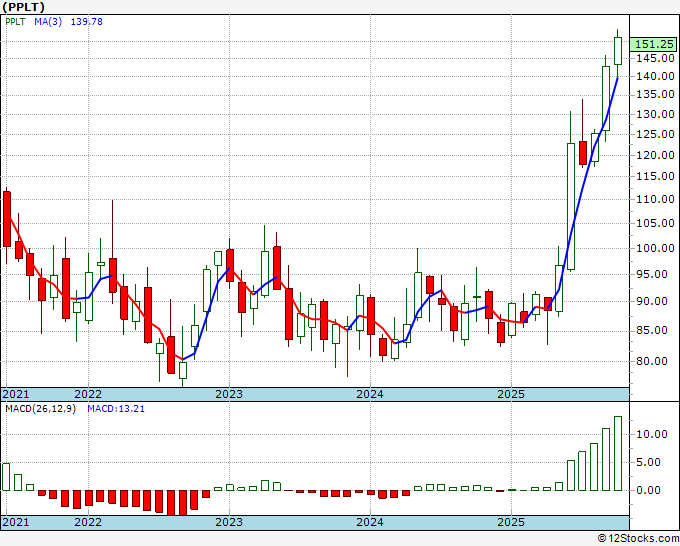The image size is (680, 546).
Task: Select the MA(3) indicator label
Action: [x=48, y=22]
